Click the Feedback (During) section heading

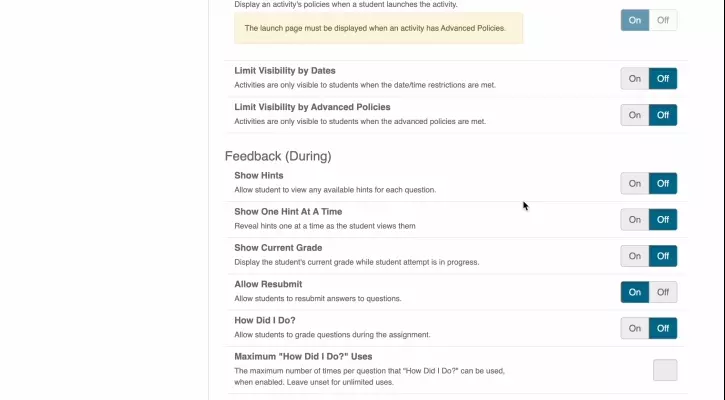pos(278,156)
